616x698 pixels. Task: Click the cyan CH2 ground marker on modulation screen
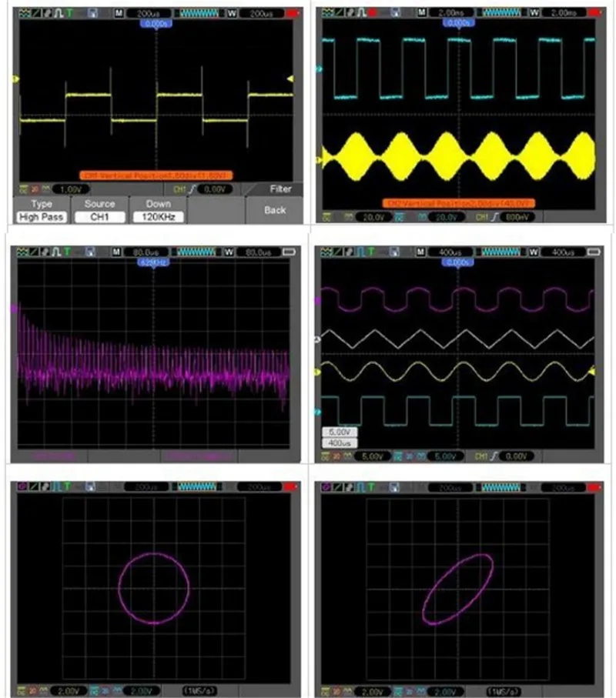pyautogui.click(x=319, y=69)
